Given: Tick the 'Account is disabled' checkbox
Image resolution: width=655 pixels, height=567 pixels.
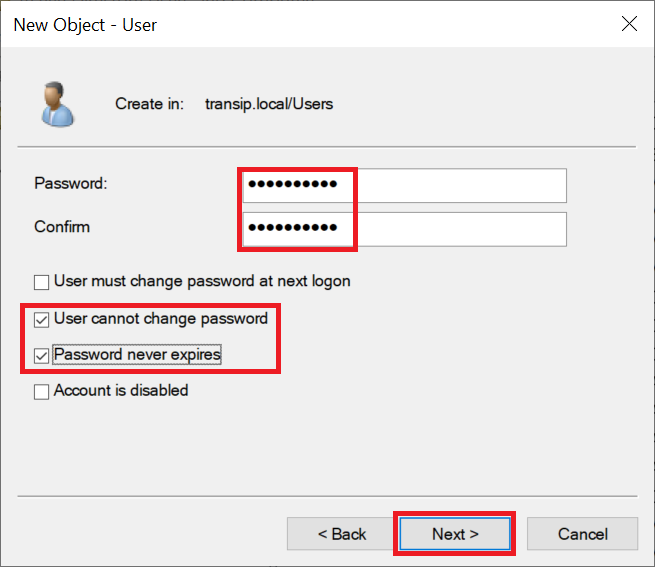Looking at the screenshot, I should pos(41,392).
